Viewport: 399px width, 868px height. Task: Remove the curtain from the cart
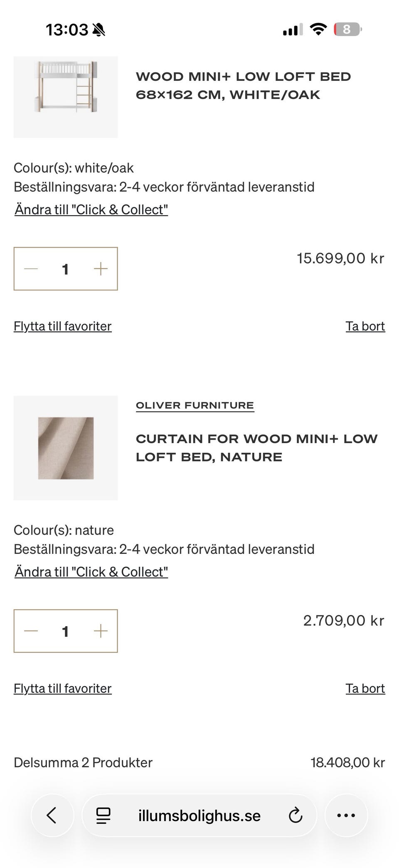pos(365,689)
